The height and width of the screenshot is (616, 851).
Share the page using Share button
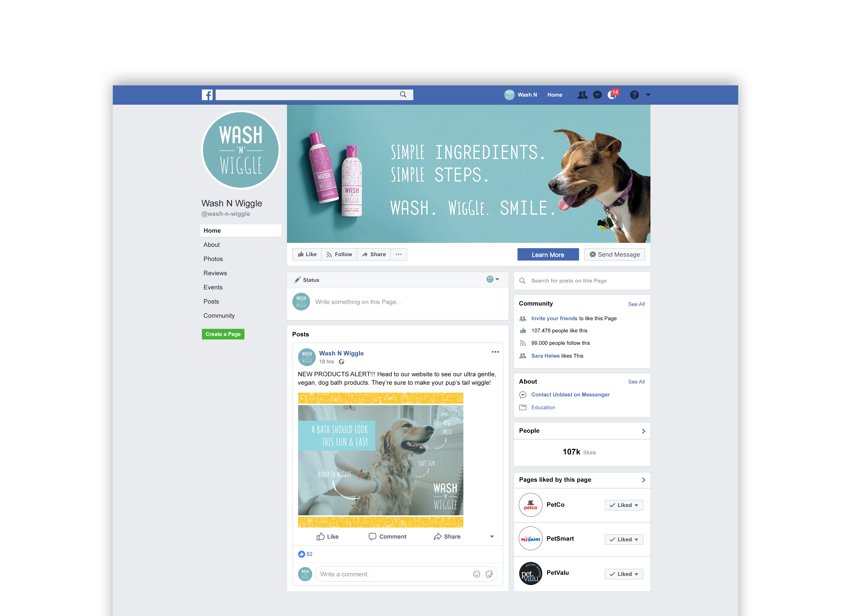[x=374, y=254]
